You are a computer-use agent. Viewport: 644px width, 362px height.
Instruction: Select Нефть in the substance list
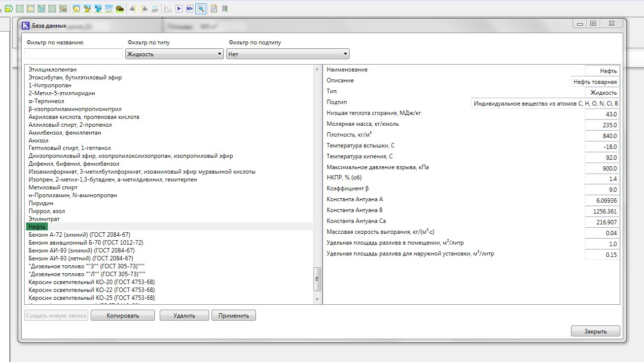pos(37,226)
